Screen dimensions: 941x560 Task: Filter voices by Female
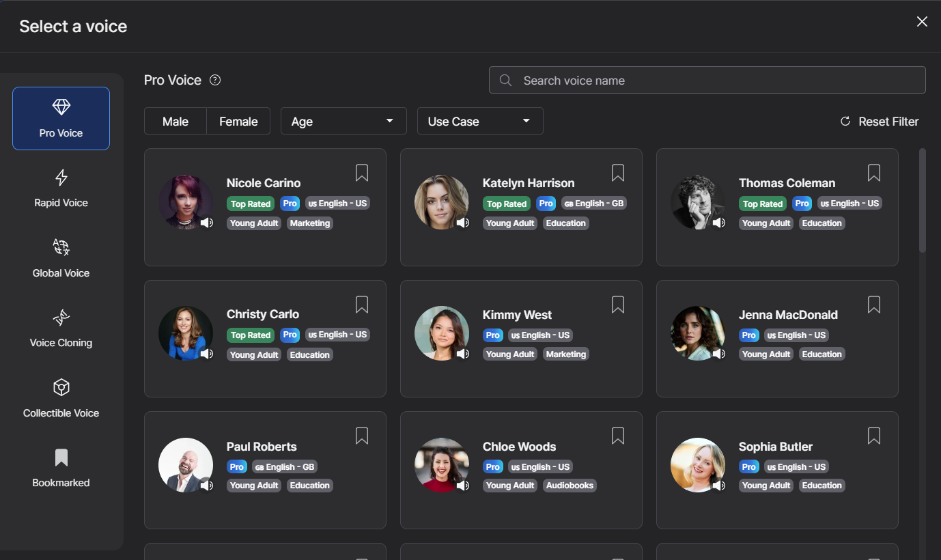point(238,121)
